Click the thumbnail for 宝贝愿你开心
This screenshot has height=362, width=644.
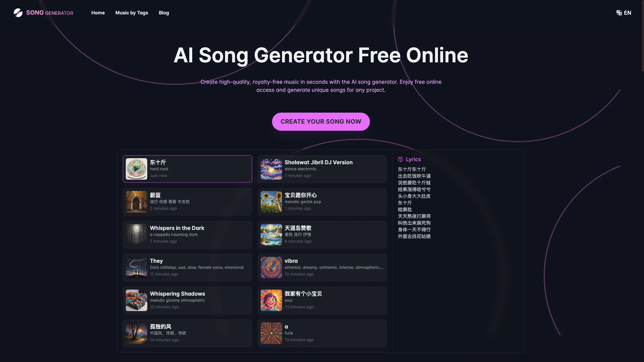271,201
